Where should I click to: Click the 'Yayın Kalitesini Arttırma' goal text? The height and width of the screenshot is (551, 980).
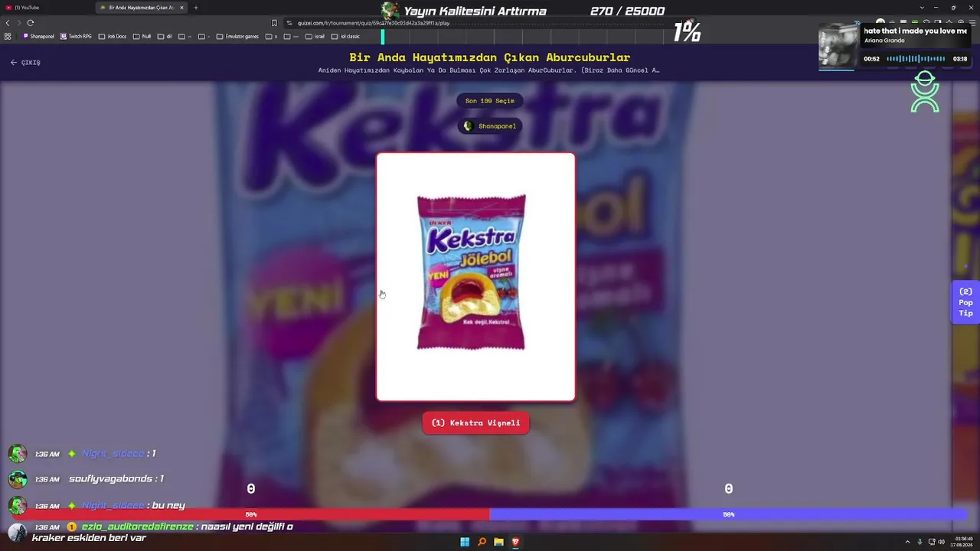[475, 11]
